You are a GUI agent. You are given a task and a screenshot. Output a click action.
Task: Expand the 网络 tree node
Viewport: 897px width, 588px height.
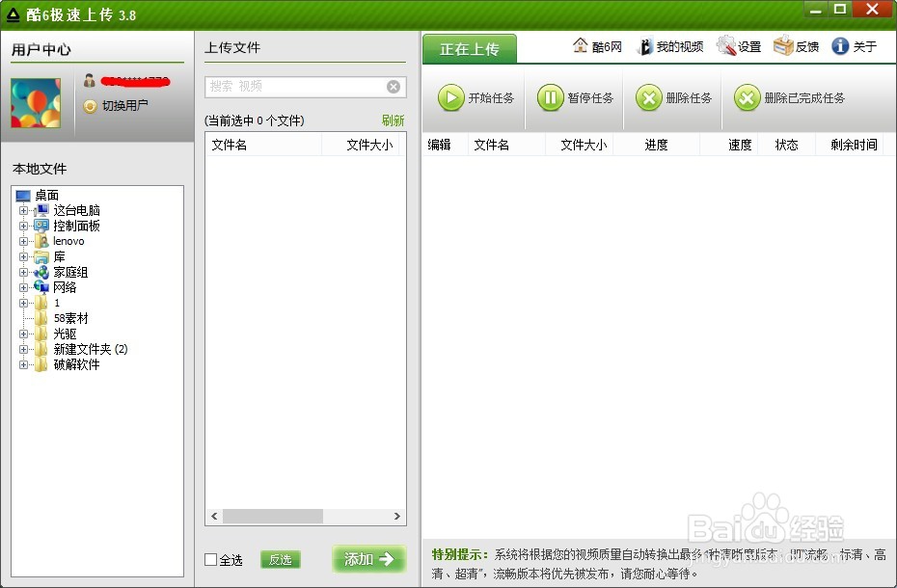click(23, 287)
